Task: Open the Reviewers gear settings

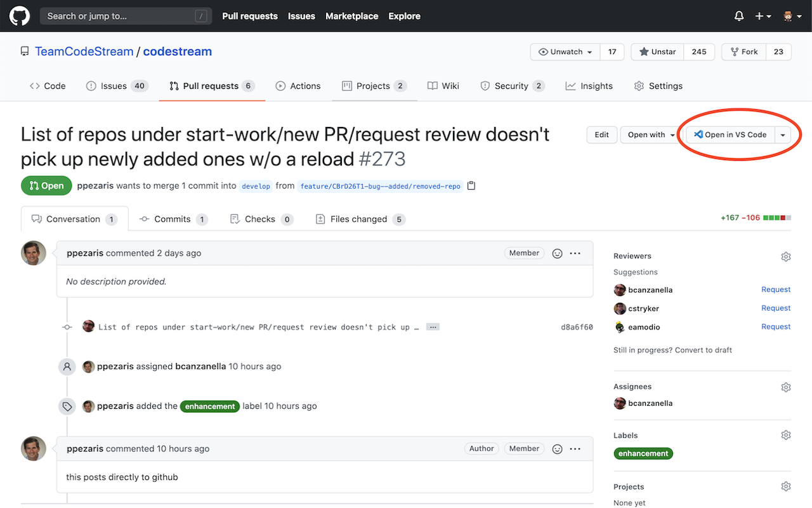Action: point(786,257)
